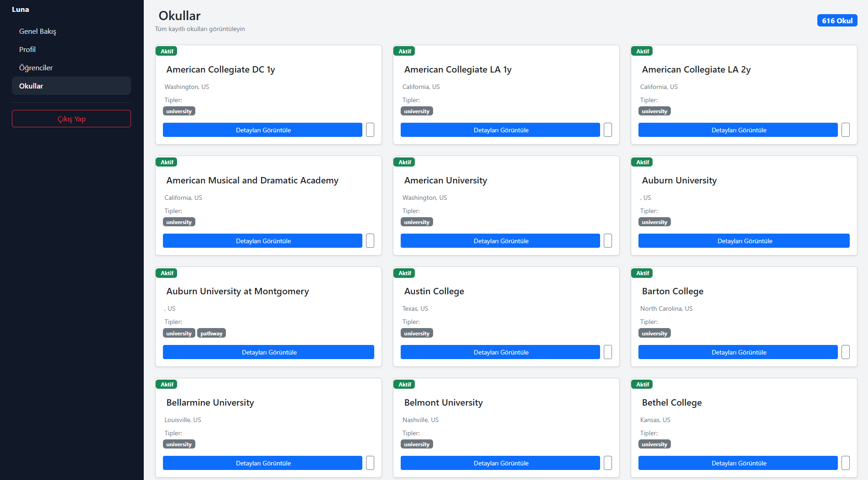This screenshot has height=480, width=868.
Task: Select Okullar in the sidebar
Action: pos(71,86)
